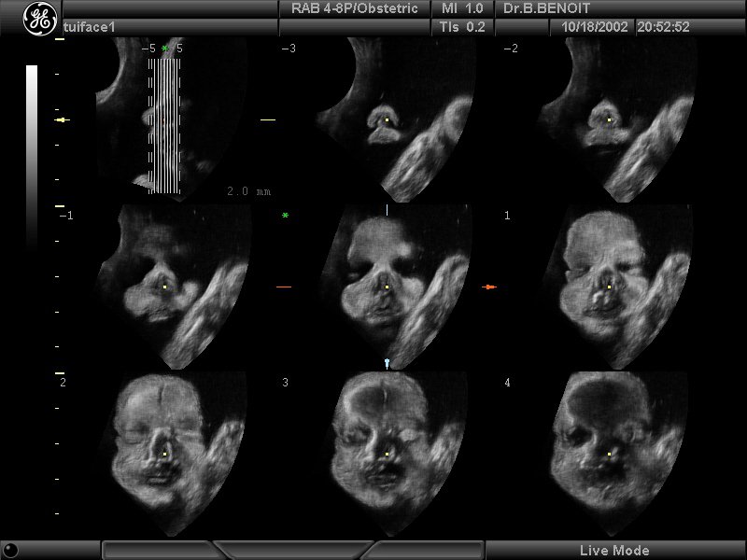Click the slice overview reference image with lines
The height and width of the screenshot is (560, 747).
[x=172, y=120]
